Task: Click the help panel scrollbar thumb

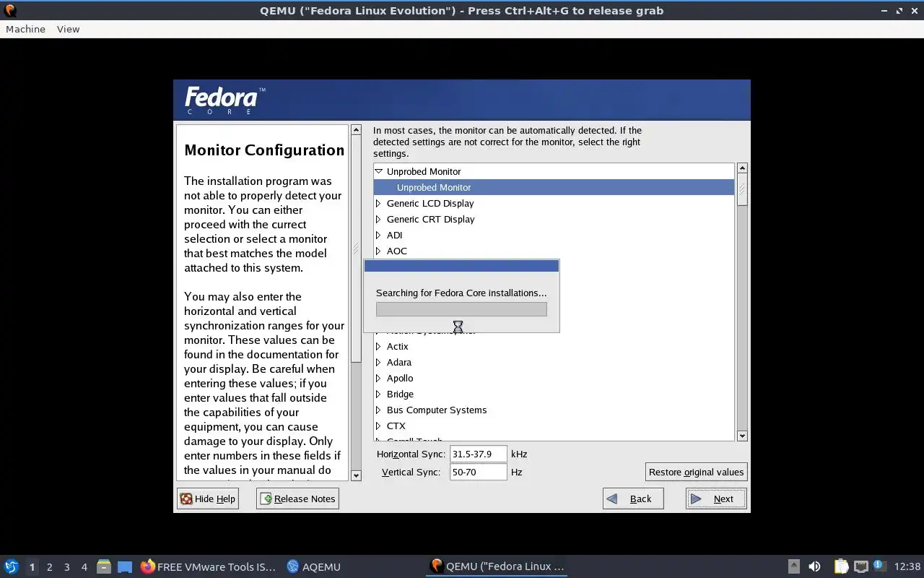Action: point(356,249)
